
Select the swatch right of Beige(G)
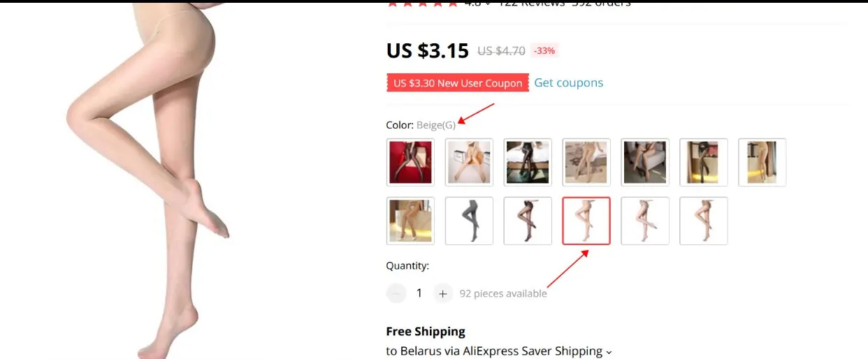645,221
